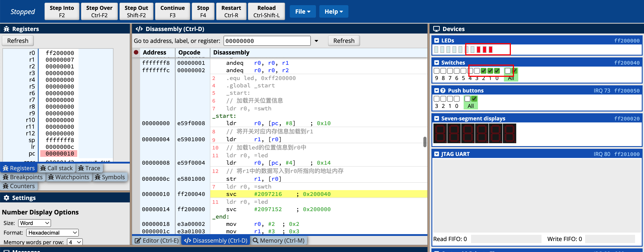The width and height of the screenshot is (644, 252).
Task: Click the Go to address input field
Action: 267,41
